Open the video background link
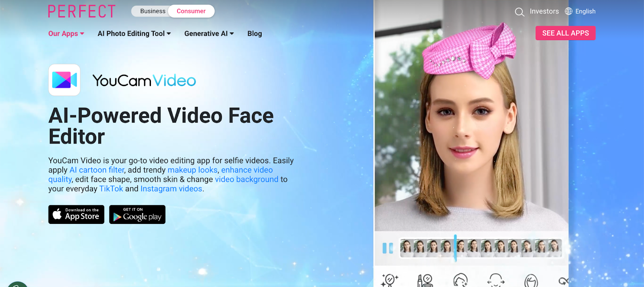 (246, 179)
